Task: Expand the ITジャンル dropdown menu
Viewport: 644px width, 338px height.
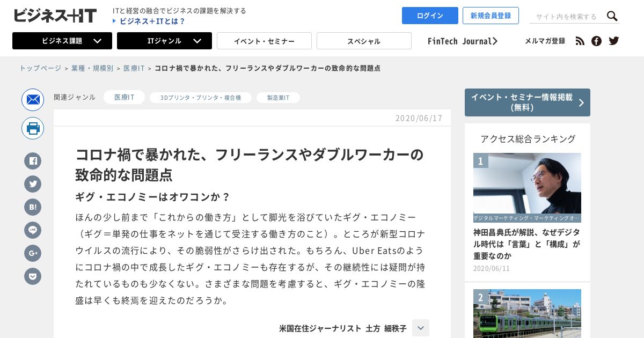Action: point(164,41)
